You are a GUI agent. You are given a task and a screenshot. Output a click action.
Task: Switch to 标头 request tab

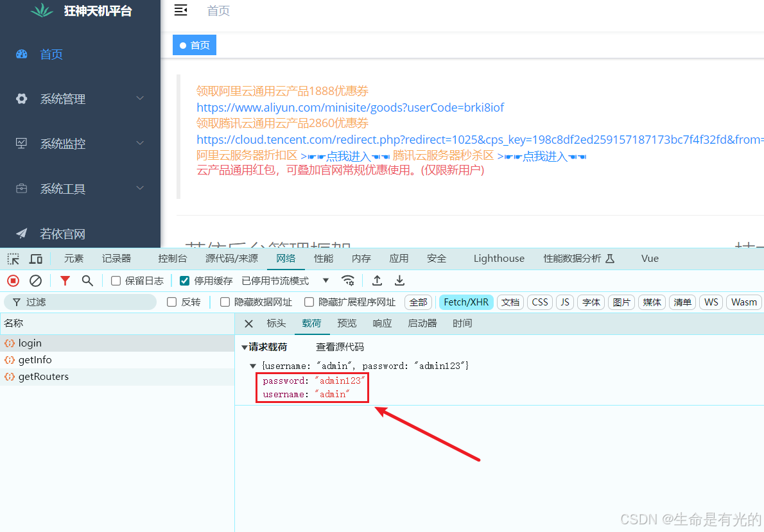coord(276,323)
